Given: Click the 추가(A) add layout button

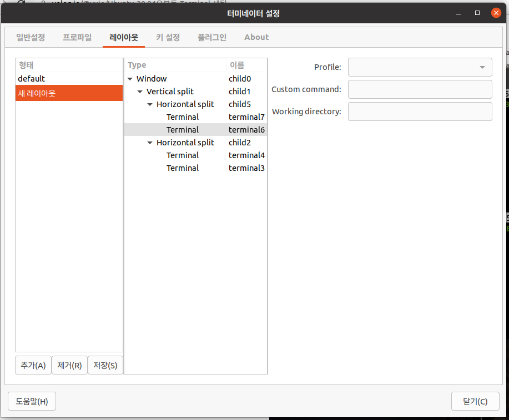Looking at the screenshot, I should pyautogui.click(x=33, y=365).
